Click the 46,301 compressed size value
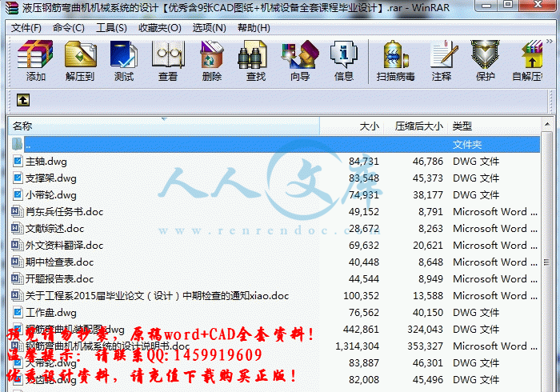The height and width of the screenshot is (392, 560). pos(428,362)
